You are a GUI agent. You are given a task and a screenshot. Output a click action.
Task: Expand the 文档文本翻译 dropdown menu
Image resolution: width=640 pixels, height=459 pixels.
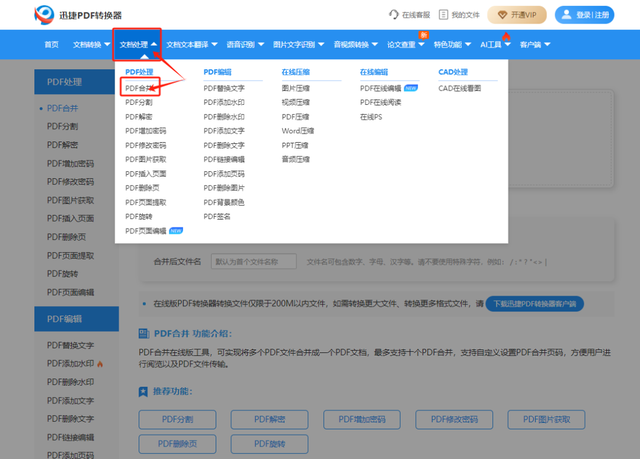(x=191, y=44)
